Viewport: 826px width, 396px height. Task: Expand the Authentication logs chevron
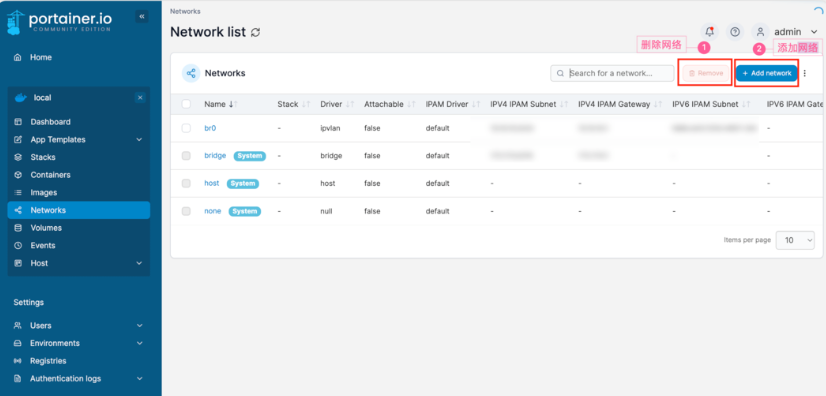click(x=139, y=379)
